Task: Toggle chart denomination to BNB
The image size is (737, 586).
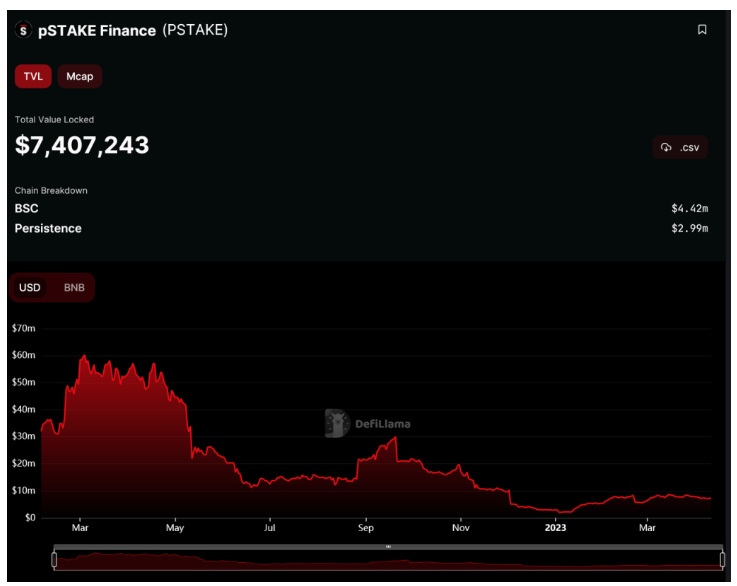Action: click(x=74, y=288)
